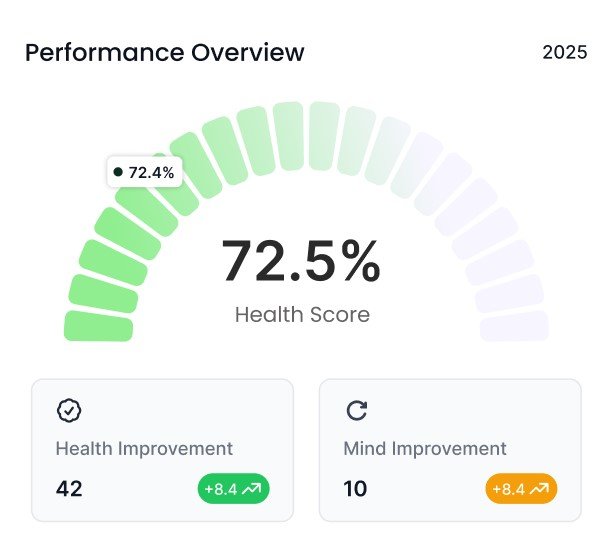This screenshot has width=611, height=544.
Task: Click the refresh icon in Mind Improvement card
Action: (x=356, y=409)
